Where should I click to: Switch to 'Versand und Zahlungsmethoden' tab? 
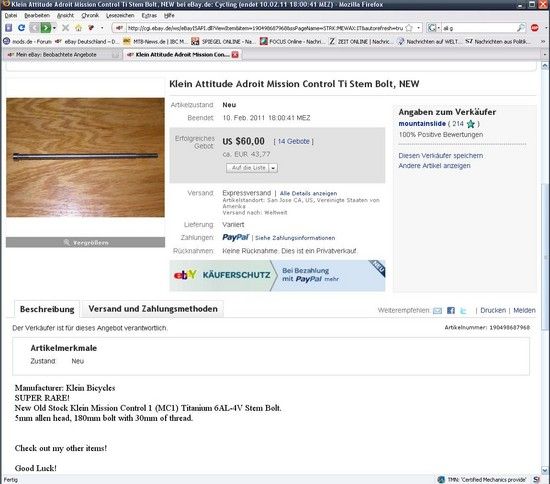pos(153,309)
